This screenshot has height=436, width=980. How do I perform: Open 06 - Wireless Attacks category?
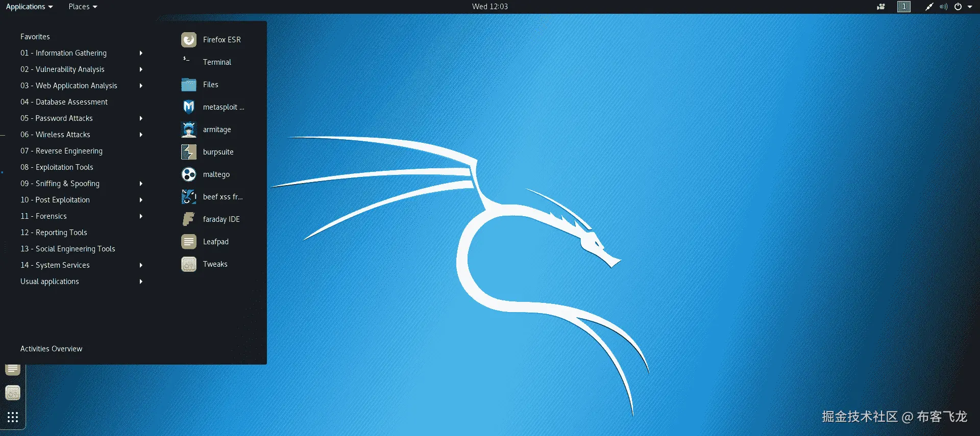(x=55, y=135)
